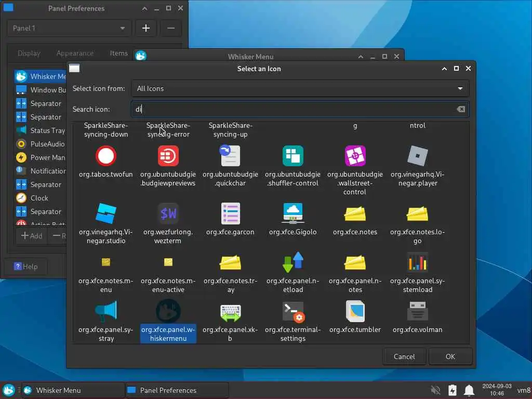Viewport: 532px width, 399px height.
Task: Open the notifications bell in the tray
Action: (469, 390)
